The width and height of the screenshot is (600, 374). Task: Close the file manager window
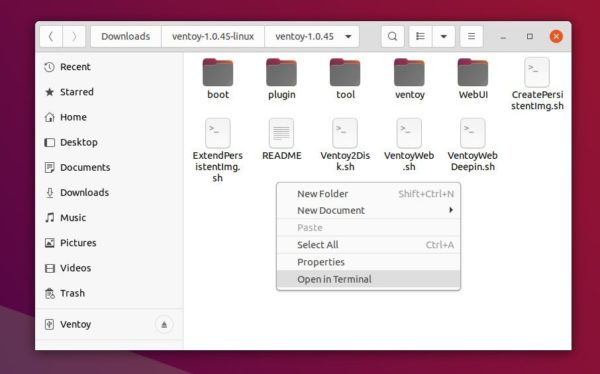pos(556,36)
